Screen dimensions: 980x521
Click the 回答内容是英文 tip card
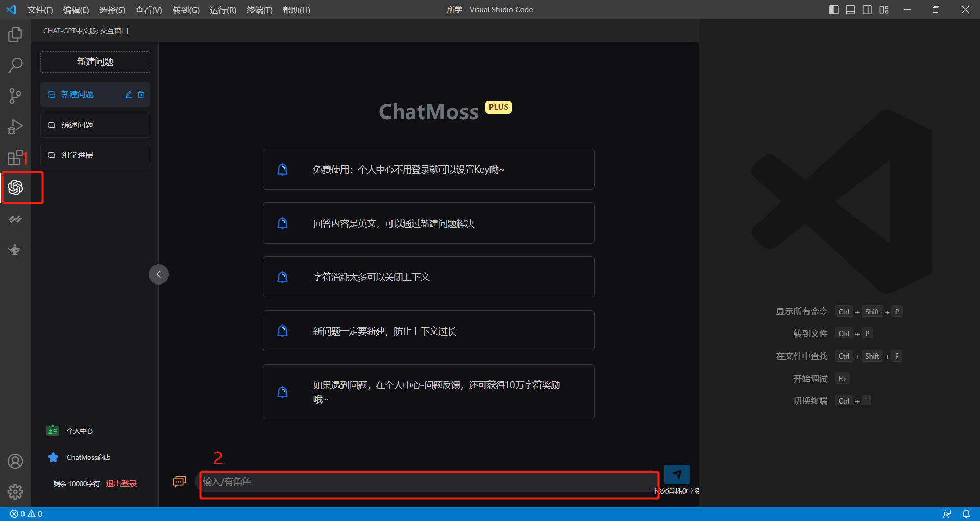[429, 223]
